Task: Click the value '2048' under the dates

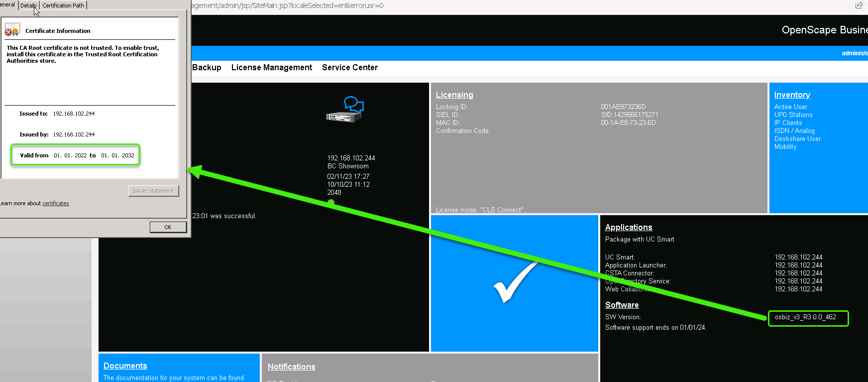Action: (334, 192)
